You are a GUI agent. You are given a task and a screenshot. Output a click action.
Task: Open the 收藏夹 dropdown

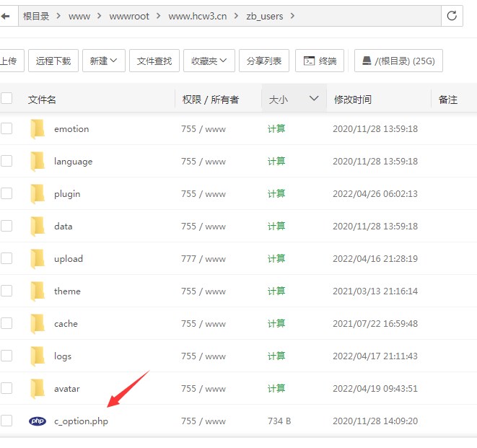coord(209,61)
